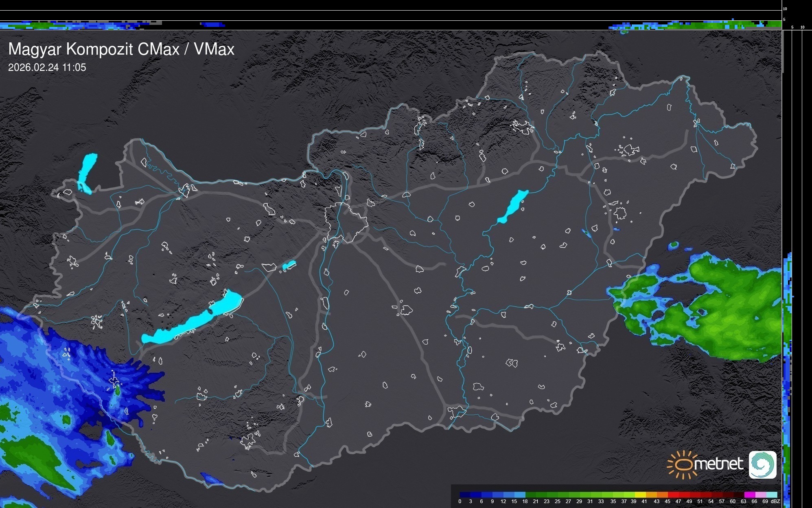
Task: Click the teal swirl app icon
Action: [x=762, y=464]
